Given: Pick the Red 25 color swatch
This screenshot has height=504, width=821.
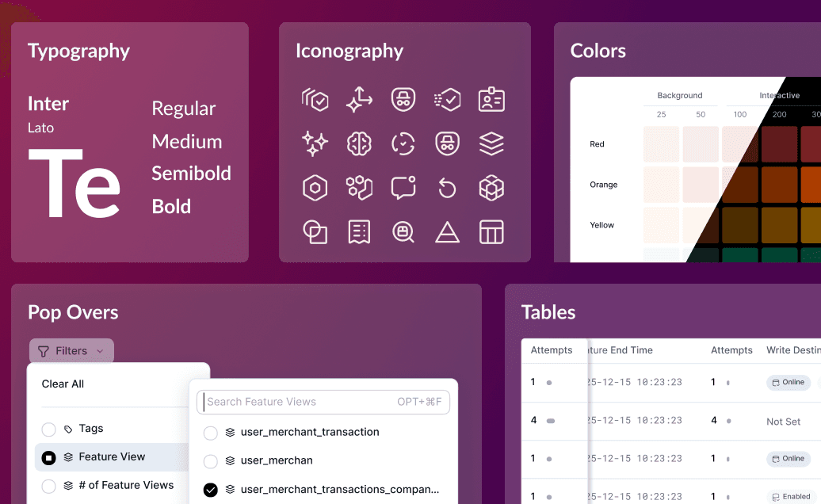Looking at the screenshot, I should (x=661, y=144).
